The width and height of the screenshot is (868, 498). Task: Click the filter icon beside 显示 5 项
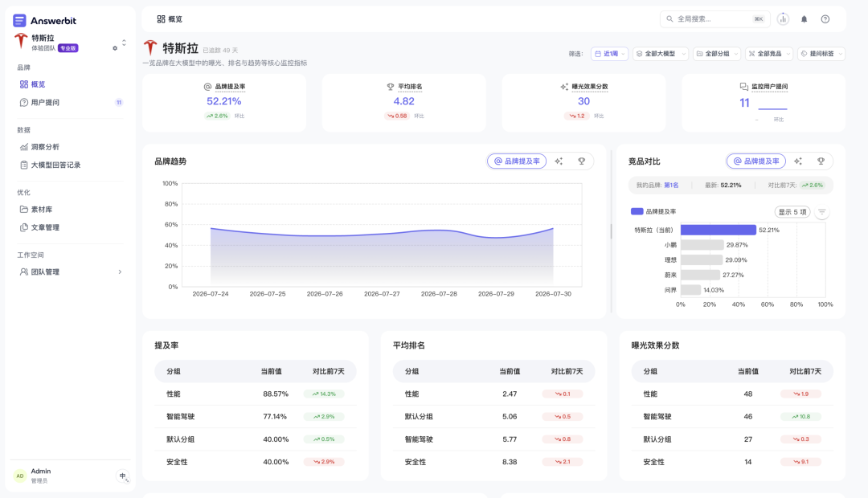pos(822,212)
